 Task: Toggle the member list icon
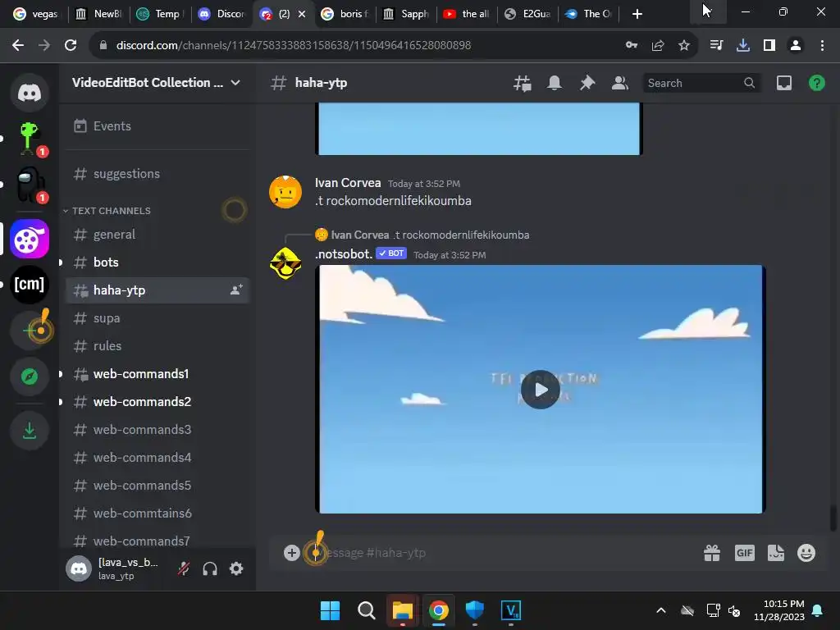coord(620,83)
